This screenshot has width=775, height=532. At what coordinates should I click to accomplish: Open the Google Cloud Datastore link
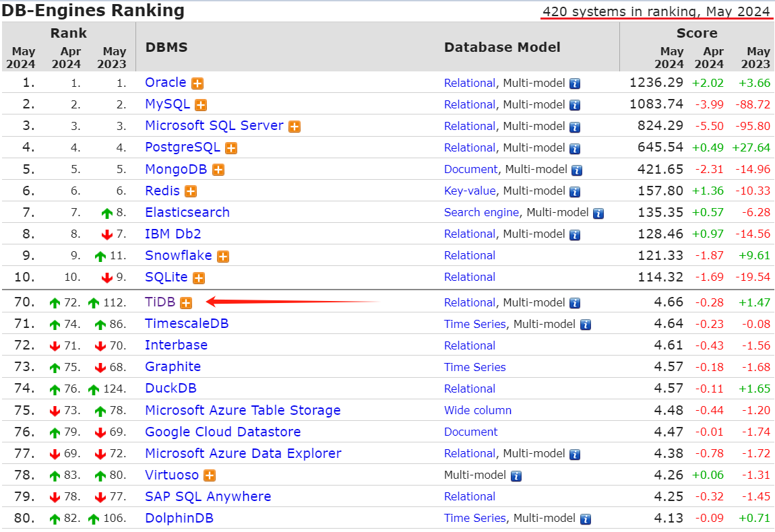[x=223, y=432]
